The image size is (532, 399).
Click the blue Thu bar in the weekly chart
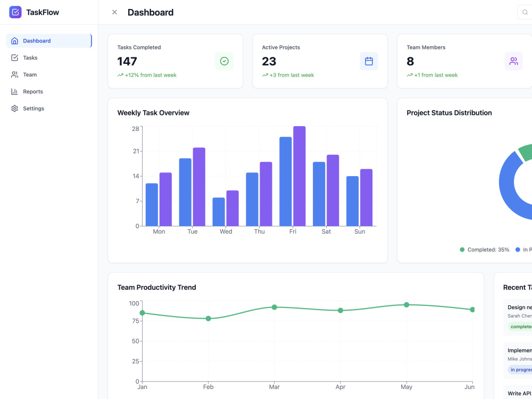point(252,199)
